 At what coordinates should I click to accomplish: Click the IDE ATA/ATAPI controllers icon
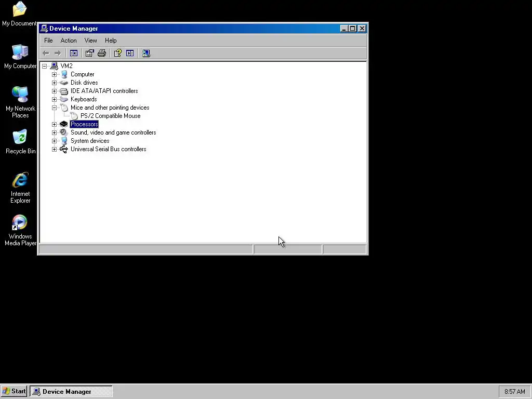click(x=64, y=91)
